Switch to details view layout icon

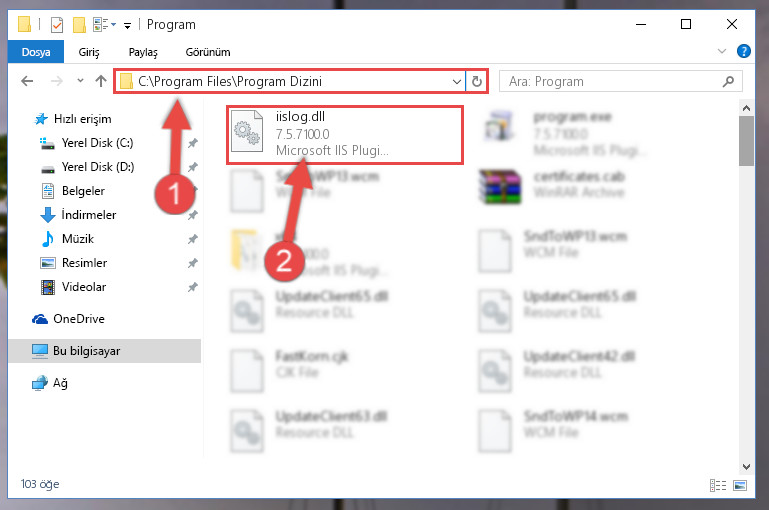(718, 485)
